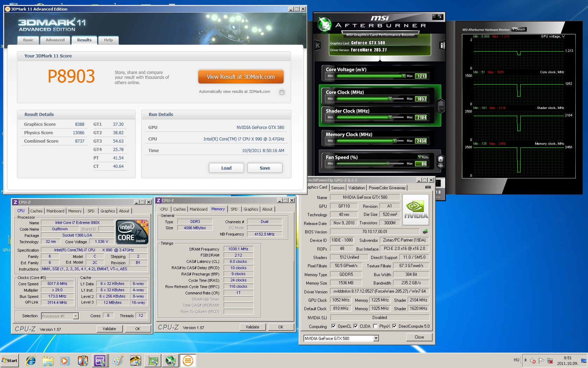Click the Link clocks icon in Afterburner
The image size is (588, 368).
(441, 105)
